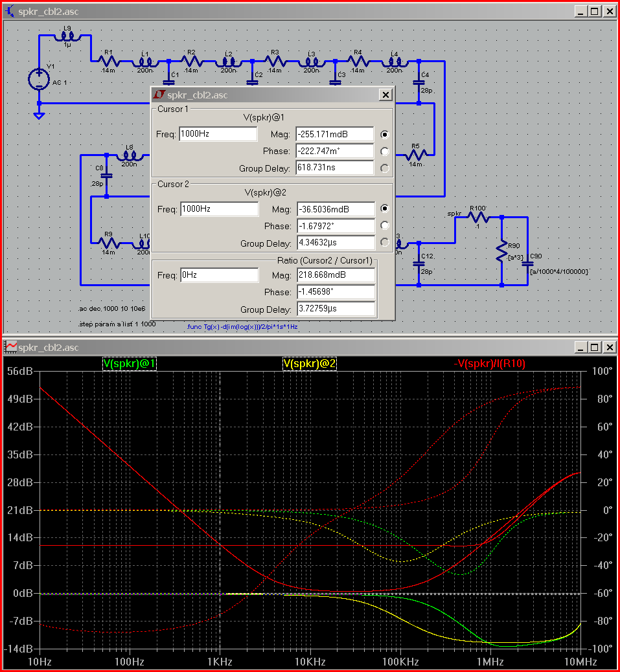The width and height of the screenshot is (620, 672).
Task: Select Cursor 1 Group Delay radio button
Action: (385, 168)
